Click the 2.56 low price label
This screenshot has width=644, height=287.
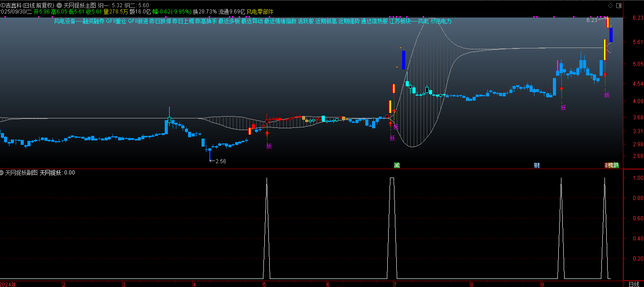tap(220, 161)
